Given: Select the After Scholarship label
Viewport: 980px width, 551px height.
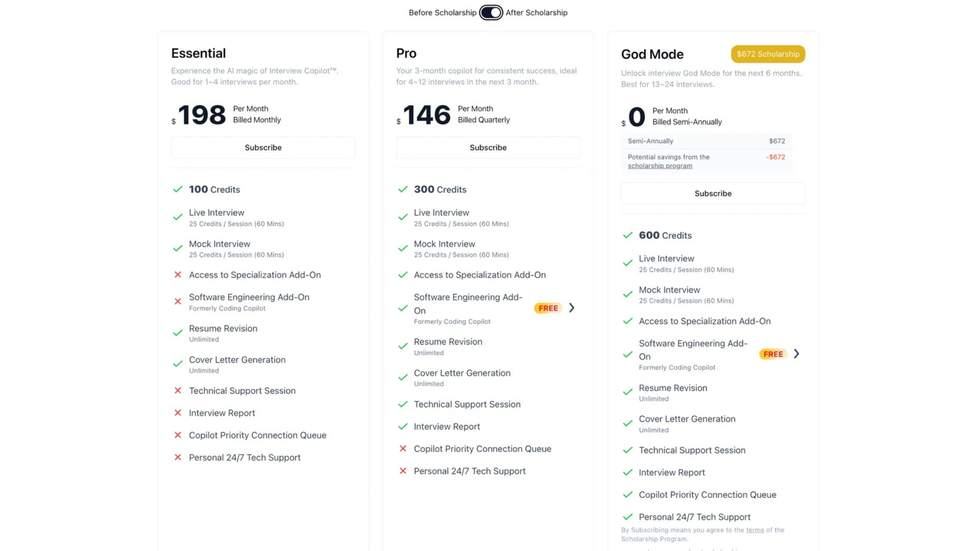Looking at the screenshot, I should pos(536,13).
